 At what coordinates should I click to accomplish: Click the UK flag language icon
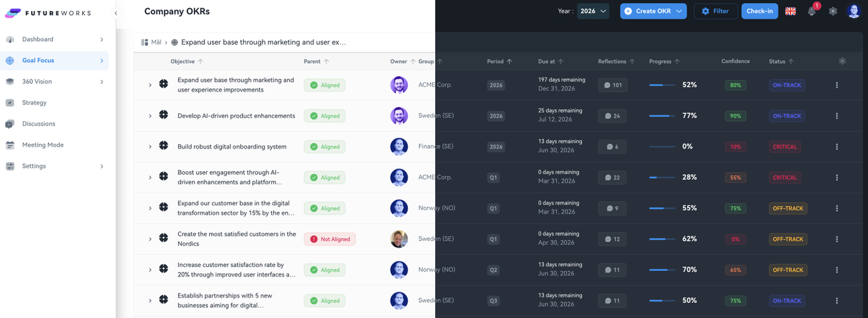pos(791,11)
